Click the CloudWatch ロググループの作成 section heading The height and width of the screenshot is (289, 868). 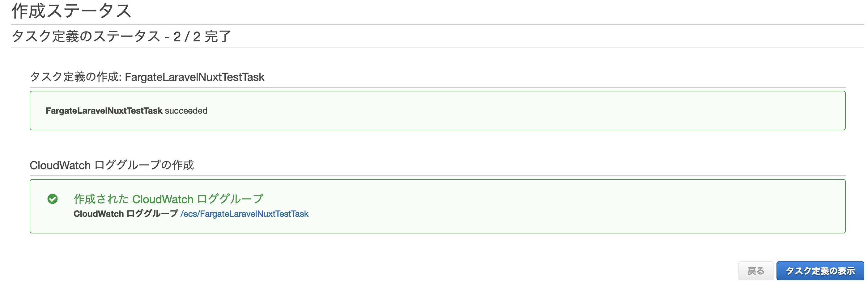tap(112, 165)
